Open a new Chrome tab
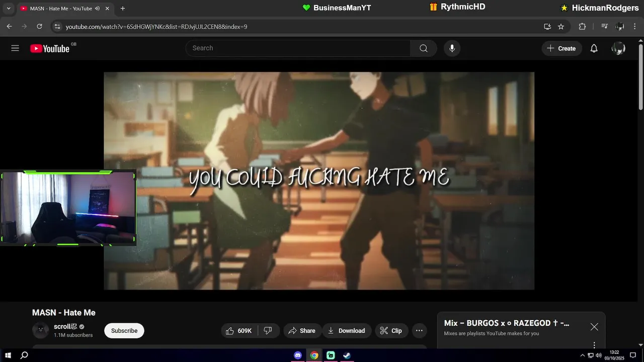The width and height of the screenshot is (644, 362). 123,9
